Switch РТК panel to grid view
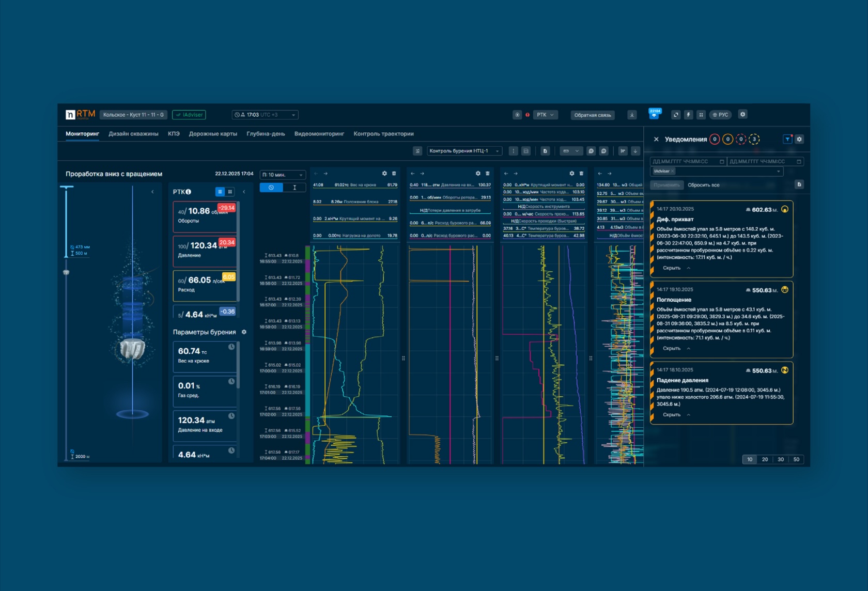The image size is (868, 591). [230, 192]
